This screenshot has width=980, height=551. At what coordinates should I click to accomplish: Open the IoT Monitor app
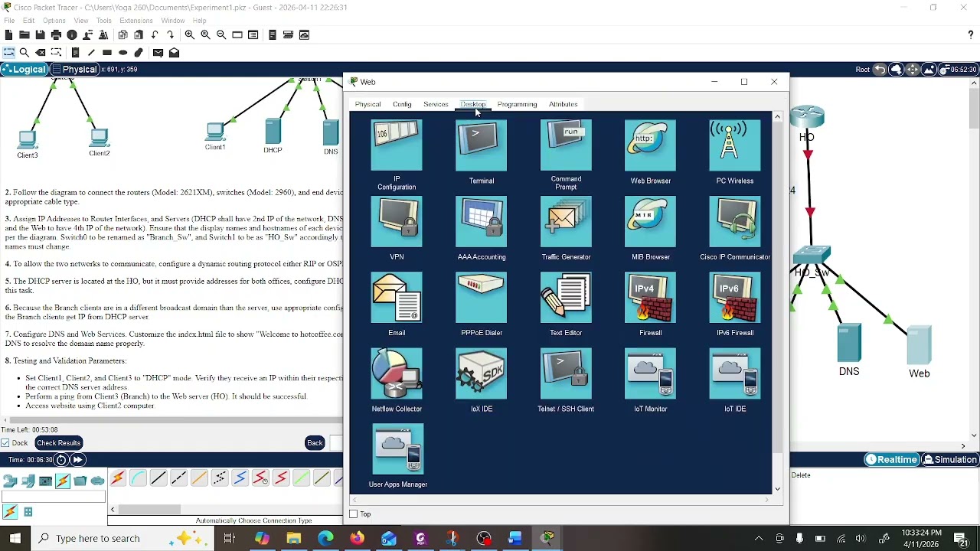click(650, 373)
